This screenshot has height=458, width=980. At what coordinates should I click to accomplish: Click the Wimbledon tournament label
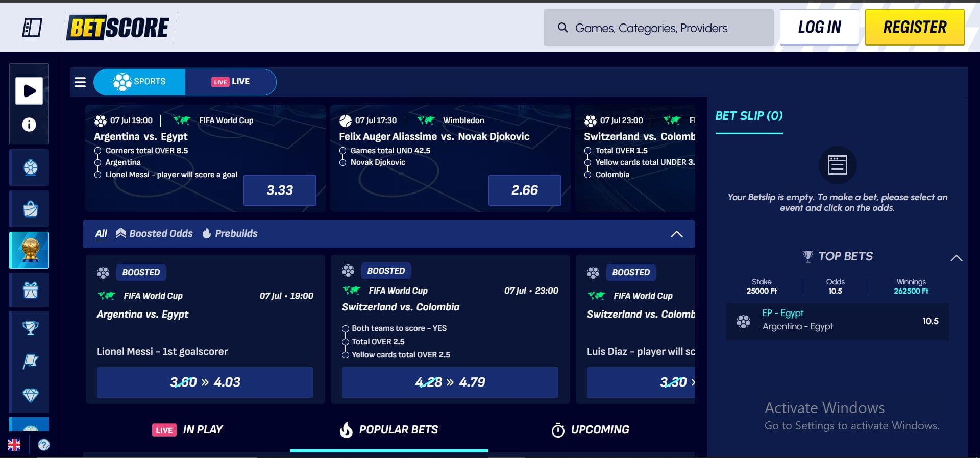click(463, 120)
